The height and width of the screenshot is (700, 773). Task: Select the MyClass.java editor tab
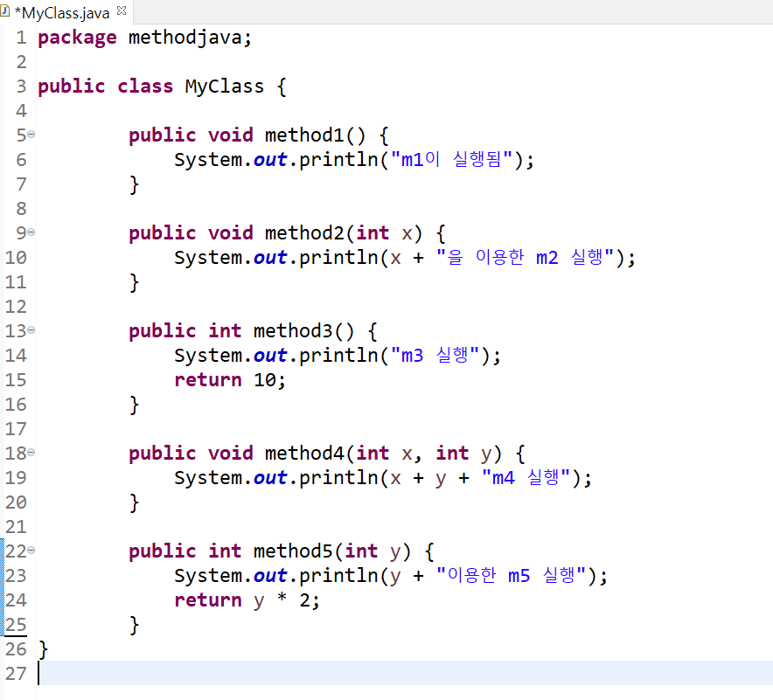click(x=66, y=12)
